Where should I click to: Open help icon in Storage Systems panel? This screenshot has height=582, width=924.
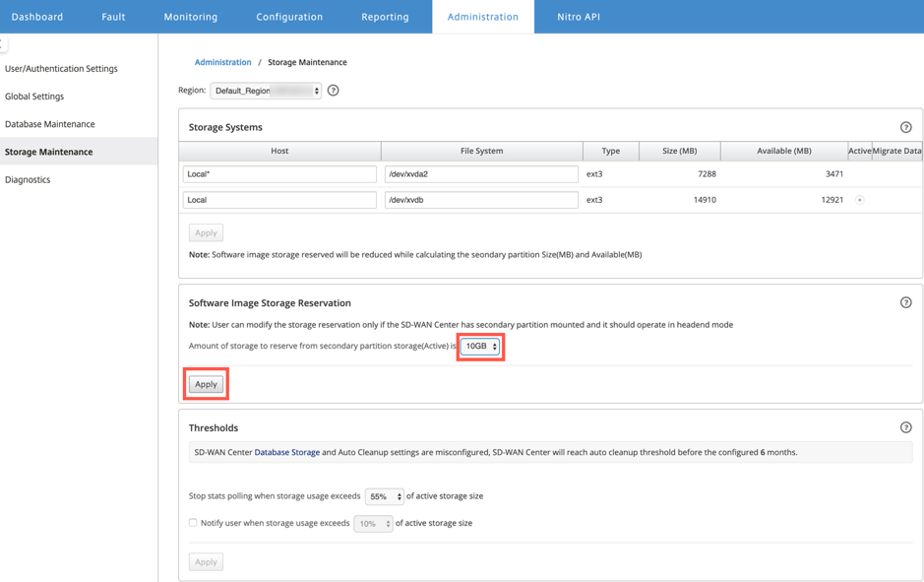click(x=905, y=127)
